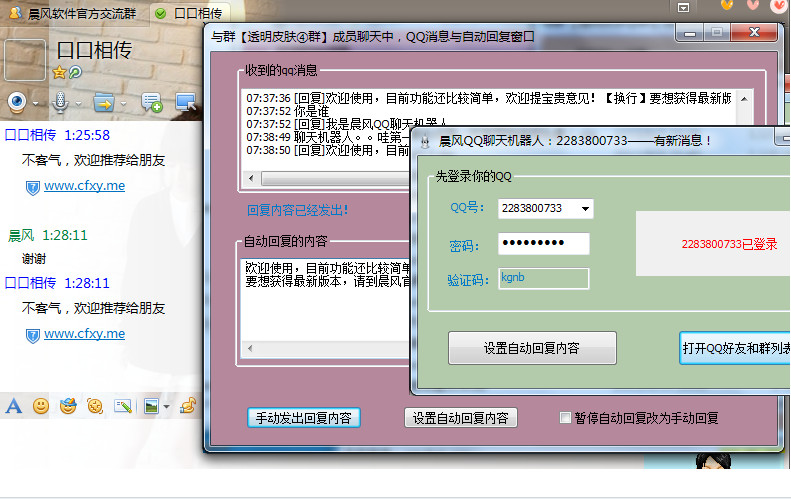The width and height of the screenshot is (791, 499).
Task: Click the star level icon under 口口相传
Action: coord(59,73)
